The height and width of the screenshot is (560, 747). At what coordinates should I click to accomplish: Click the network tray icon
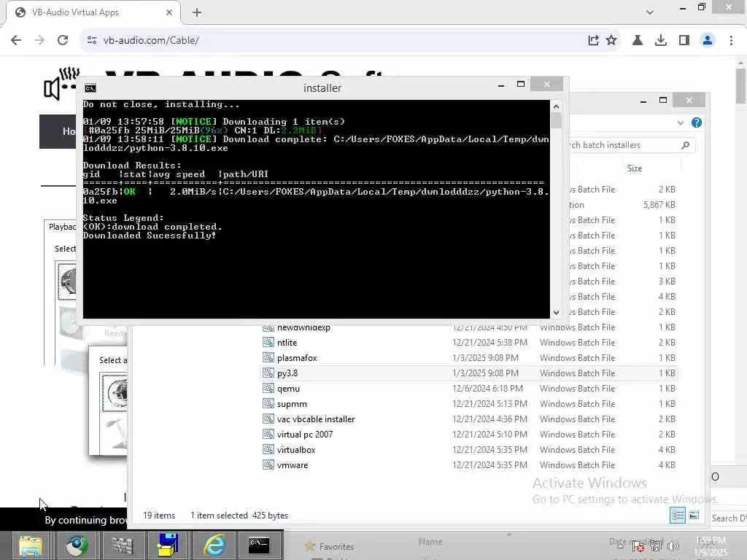coord(656,546)
